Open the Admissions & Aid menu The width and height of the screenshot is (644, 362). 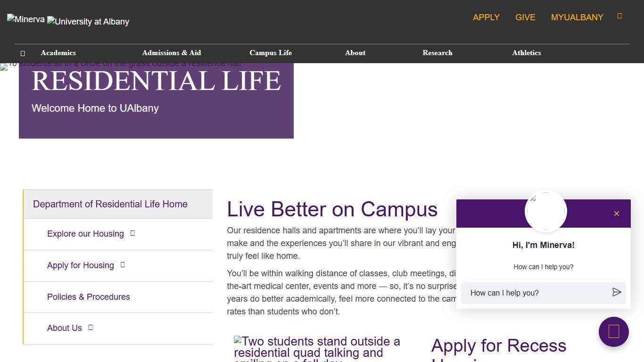171,53
